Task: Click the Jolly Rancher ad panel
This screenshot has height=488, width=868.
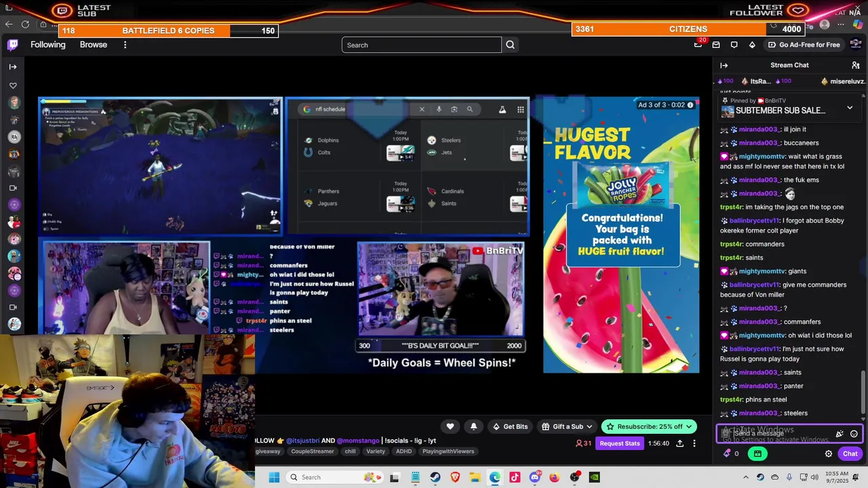Action: tap(621, 235)
